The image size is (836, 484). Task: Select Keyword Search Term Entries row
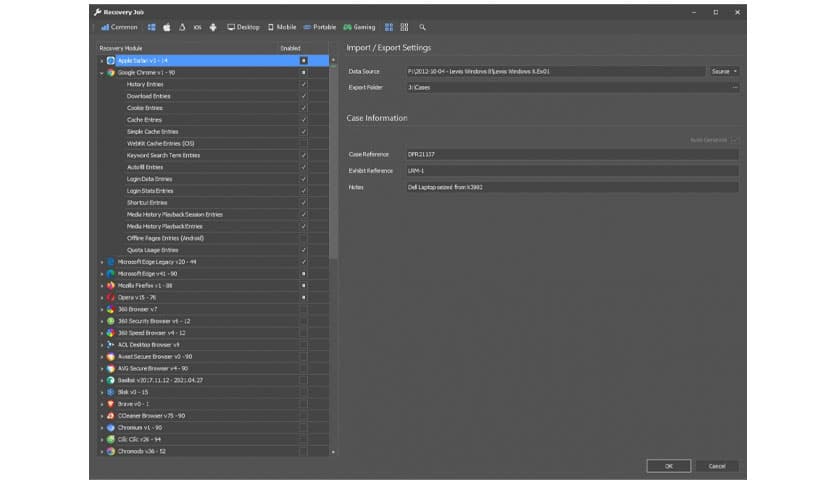pyautogui.click(x=213, y=155)
